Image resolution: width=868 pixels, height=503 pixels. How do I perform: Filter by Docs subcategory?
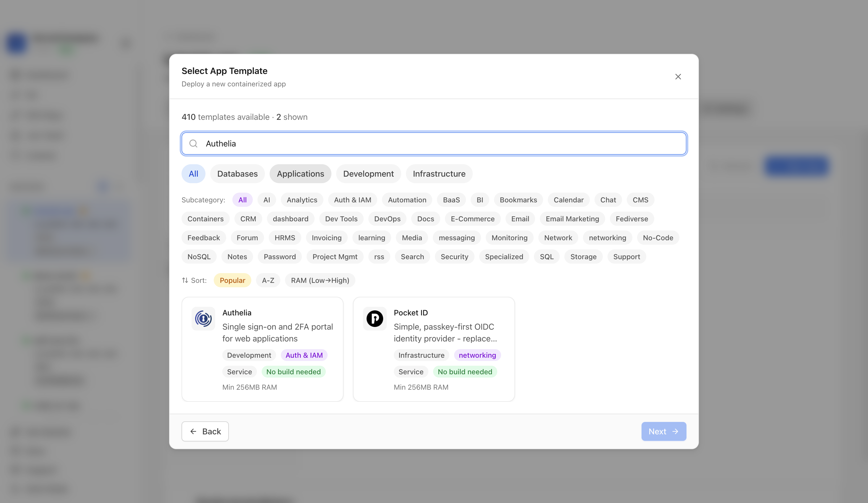tap(425, 219)
